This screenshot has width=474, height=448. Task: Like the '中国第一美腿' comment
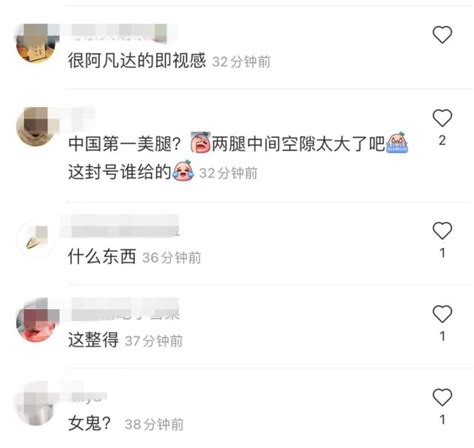(x=442, y=118)
